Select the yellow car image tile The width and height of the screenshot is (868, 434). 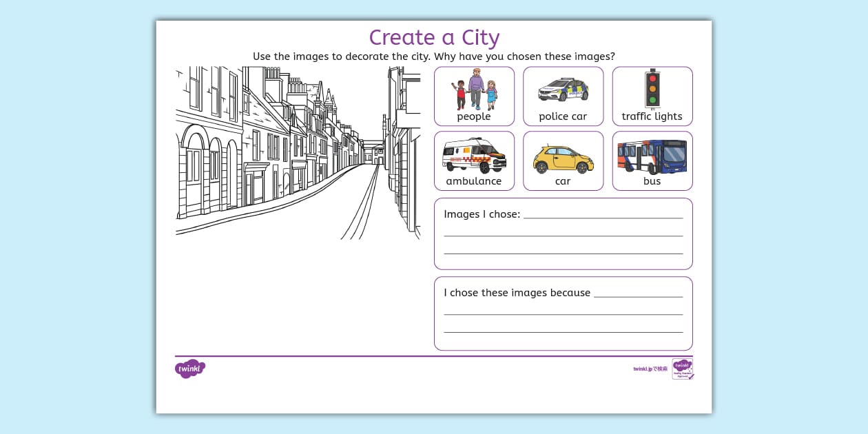pos(563,160)
